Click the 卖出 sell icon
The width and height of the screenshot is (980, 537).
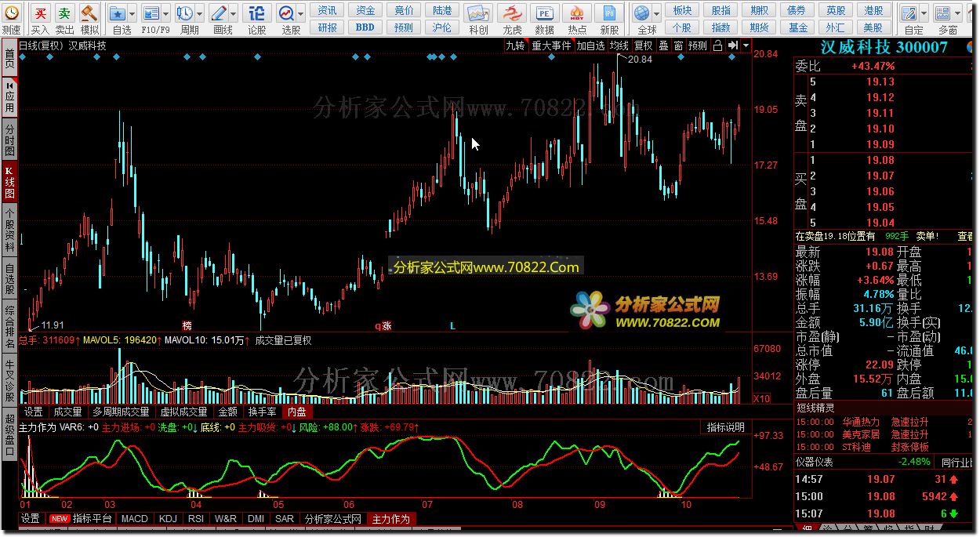[x=64, y=13]
